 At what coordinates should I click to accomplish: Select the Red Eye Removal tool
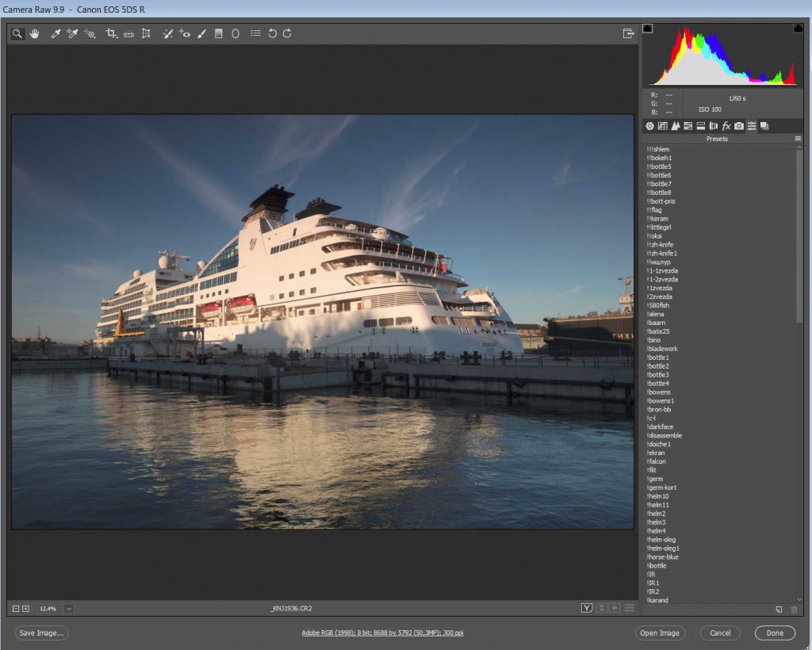tap(184, 34)
